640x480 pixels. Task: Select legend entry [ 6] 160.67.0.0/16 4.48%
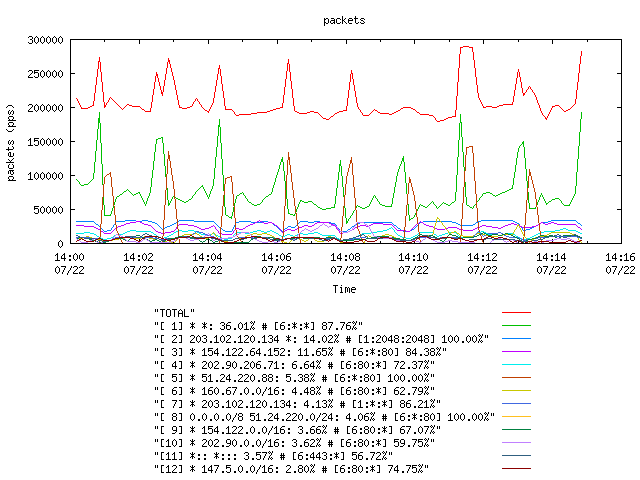tap(294, 391)
